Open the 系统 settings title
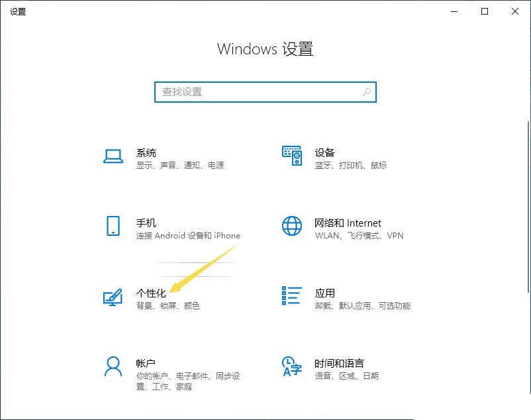Viewport: 531px width, 420px height. (x=146, y=153)
